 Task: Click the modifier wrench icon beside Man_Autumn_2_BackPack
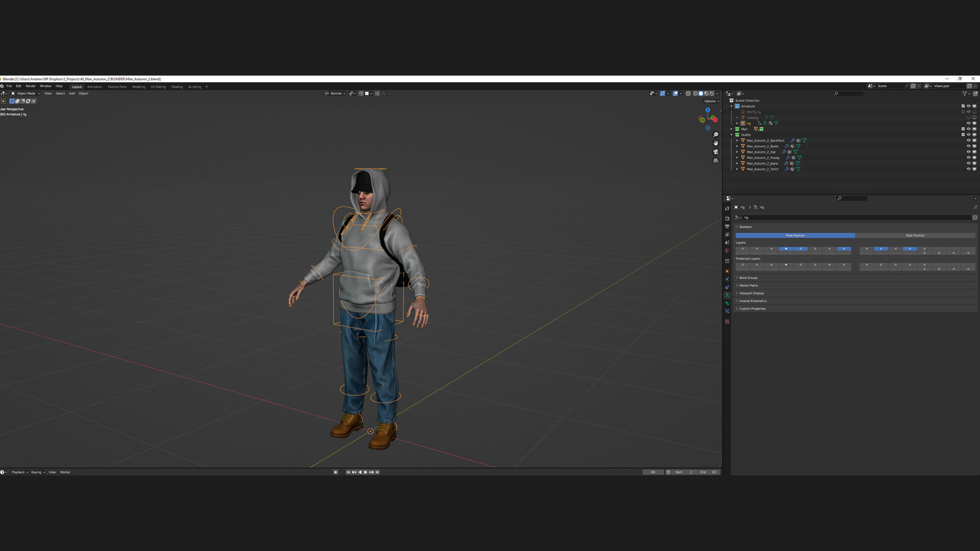(x=793, y=140)
